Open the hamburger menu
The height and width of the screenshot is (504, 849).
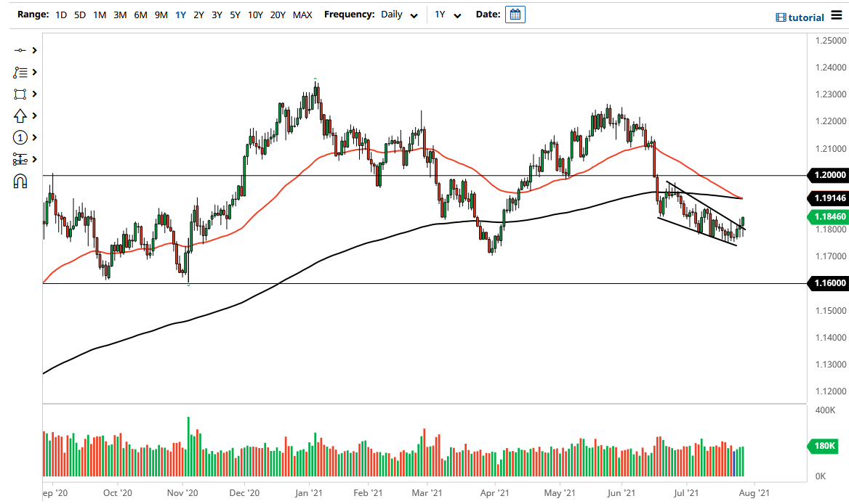(837, 15)
